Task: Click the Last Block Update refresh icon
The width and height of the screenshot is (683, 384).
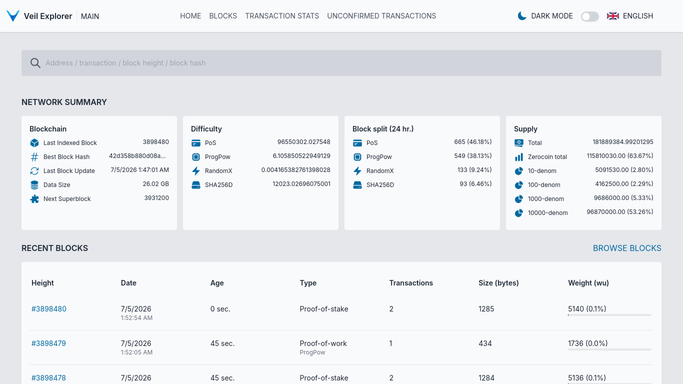Action: pyautogui.click(x=34, y=171)
